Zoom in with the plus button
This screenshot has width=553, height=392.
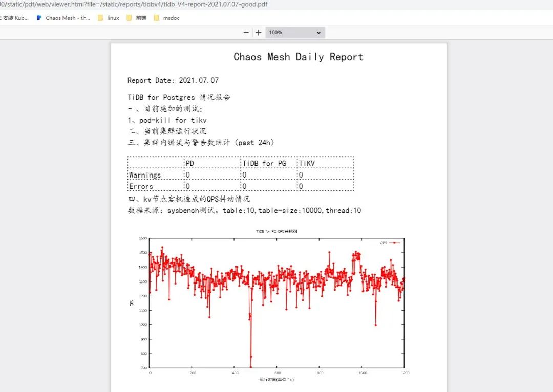coord(259,32)
